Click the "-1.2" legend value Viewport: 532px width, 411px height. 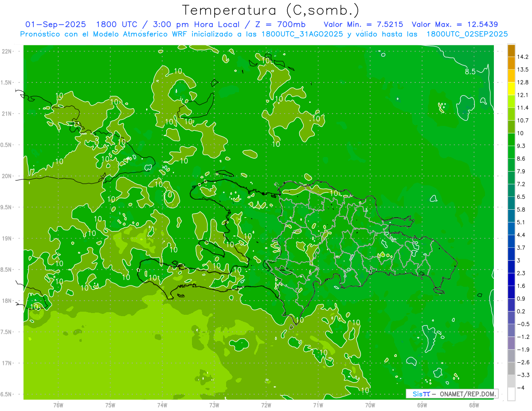click(523, 337)
